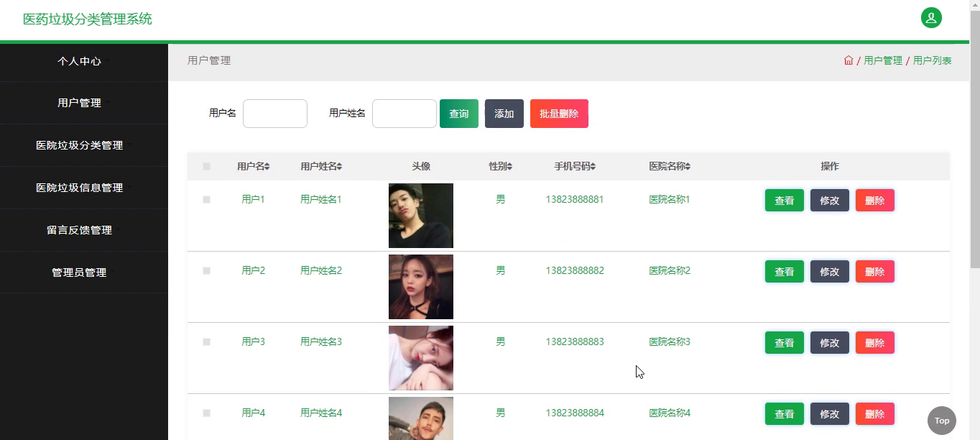Click the 用户姓名3 cell
This screenshot has width=980, height=440.
coord(321,342)
